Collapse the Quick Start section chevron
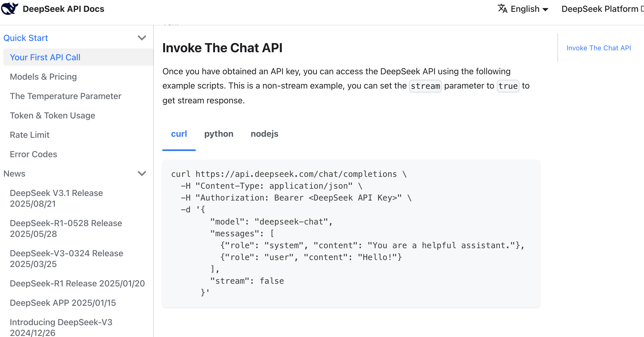This screenshot has width=644, height=337. [x=142, y=38]
